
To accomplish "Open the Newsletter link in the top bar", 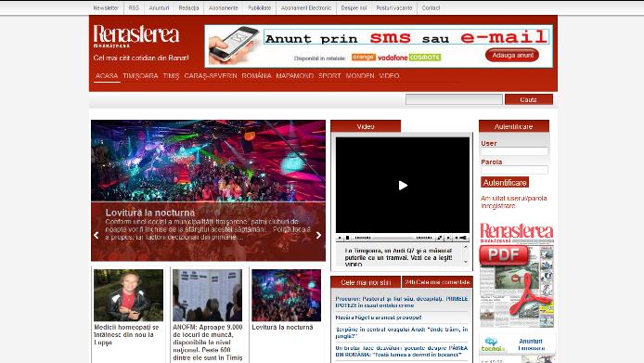I will (106, 7).
